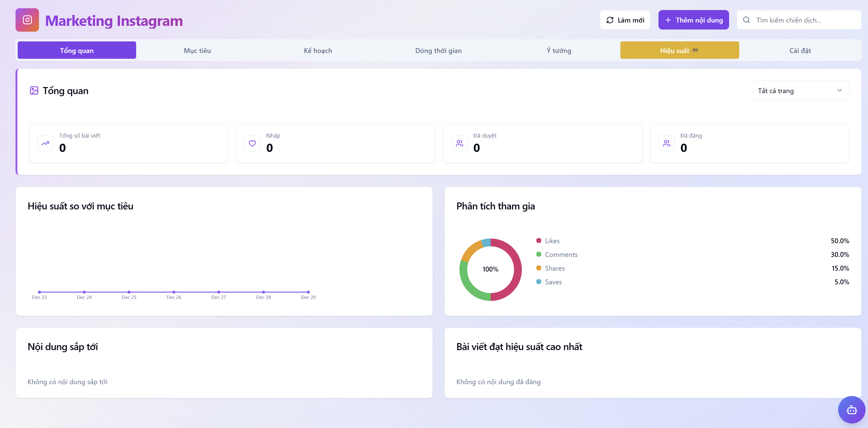Click the Nội dung sắp tới heading
This screenshot has width=868, height=428.
(x=63, y=347)
